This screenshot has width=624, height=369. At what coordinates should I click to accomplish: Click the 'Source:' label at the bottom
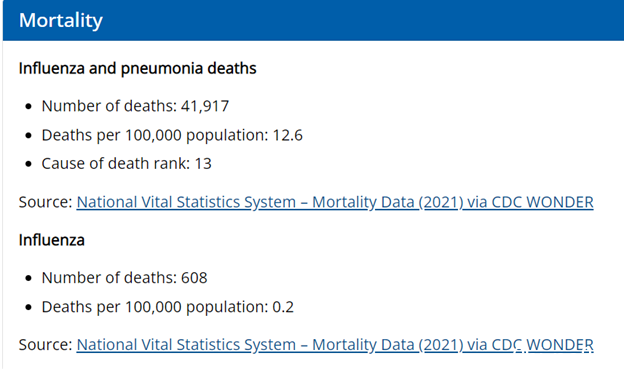click(x=45, y=345)
